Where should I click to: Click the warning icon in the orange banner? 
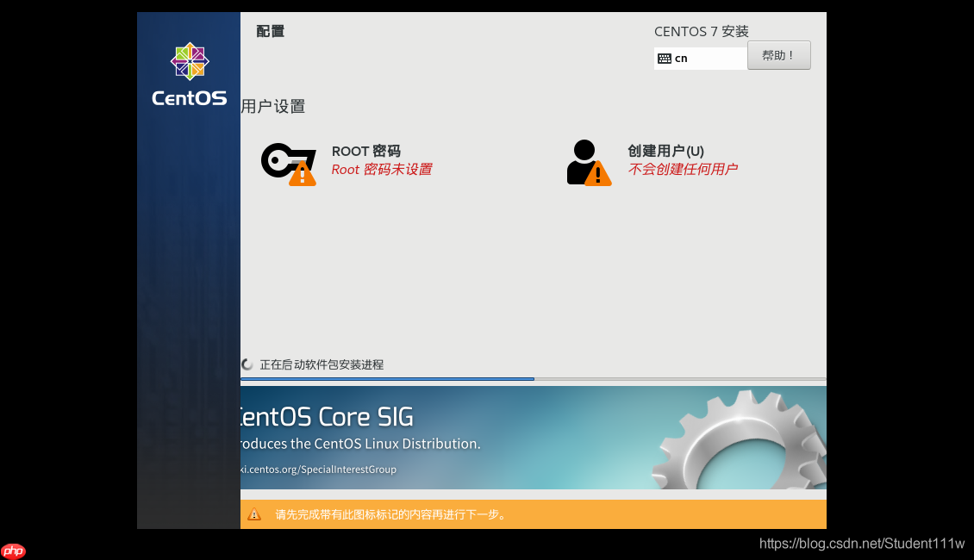tap(254, 514)
